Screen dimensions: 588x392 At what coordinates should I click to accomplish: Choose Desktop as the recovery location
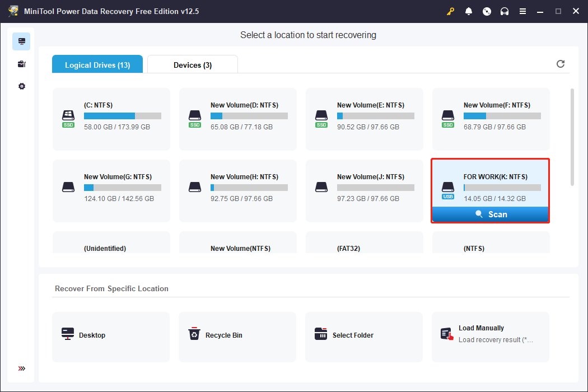tap(110, 337)
